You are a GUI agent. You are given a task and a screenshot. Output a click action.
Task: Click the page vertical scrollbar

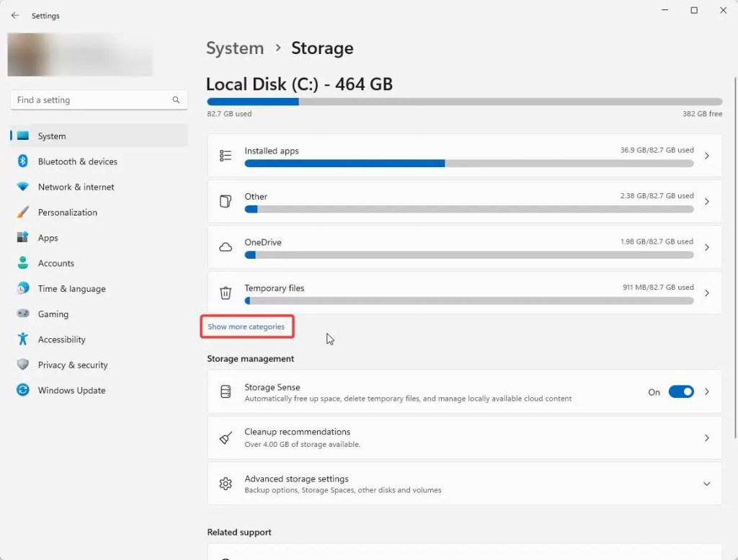(x=735, y=258)
